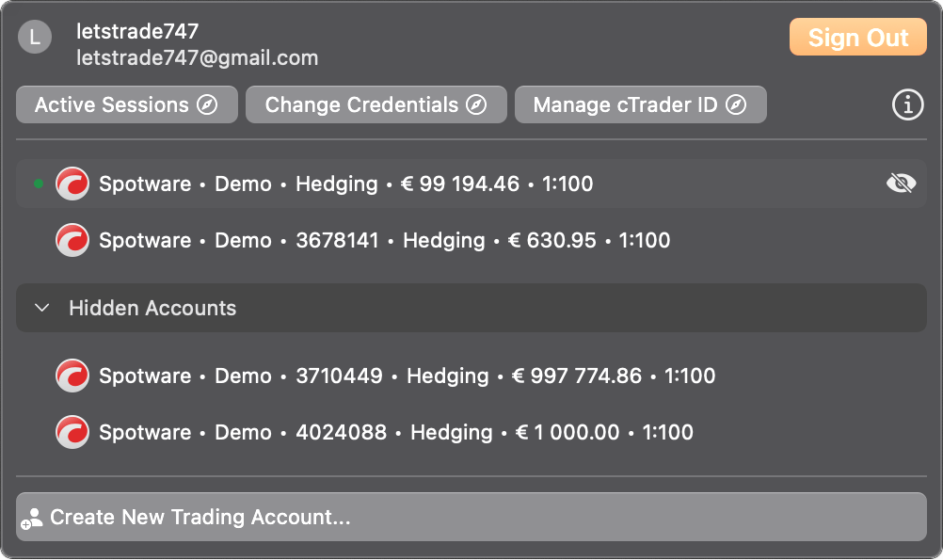The width and height of the screenshot is (943, 560).
Task: Click the compass icon on Active Sessions
Action: point(207,104)
